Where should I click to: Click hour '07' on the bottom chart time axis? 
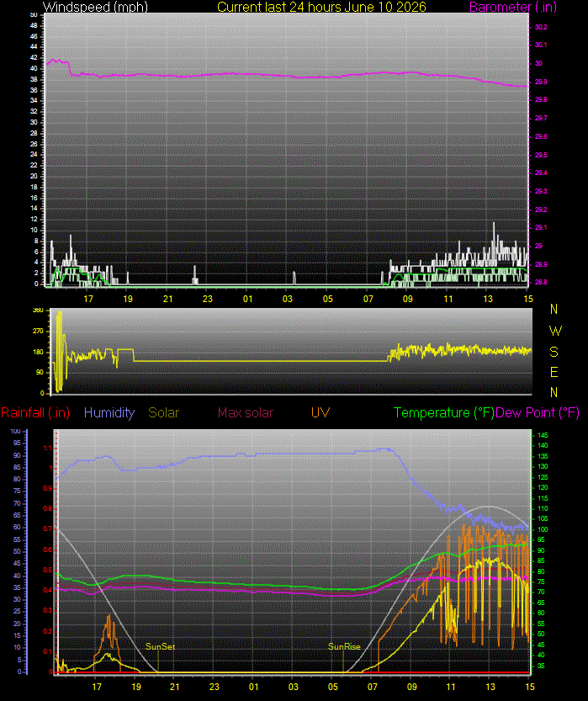[372, 687]
